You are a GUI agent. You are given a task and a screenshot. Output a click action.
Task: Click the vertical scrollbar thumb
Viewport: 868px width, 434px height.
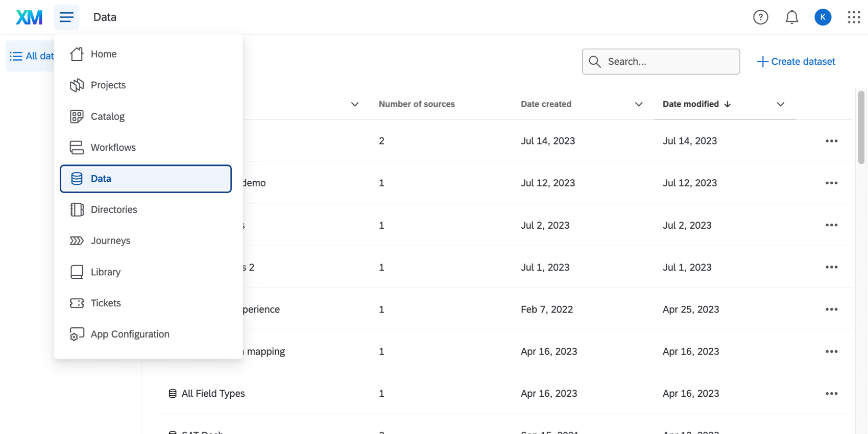[861, 128]
